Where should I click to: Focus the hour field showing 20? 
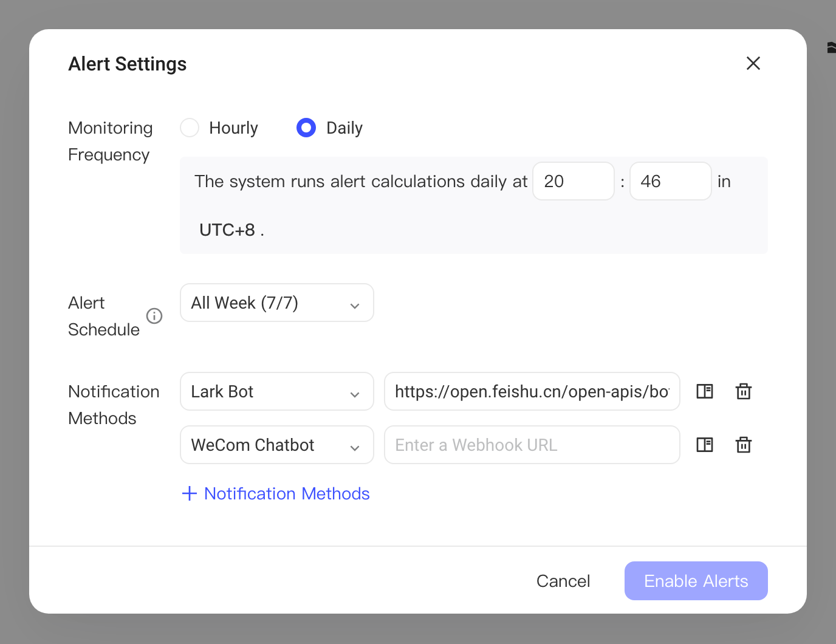click(574, 181)
